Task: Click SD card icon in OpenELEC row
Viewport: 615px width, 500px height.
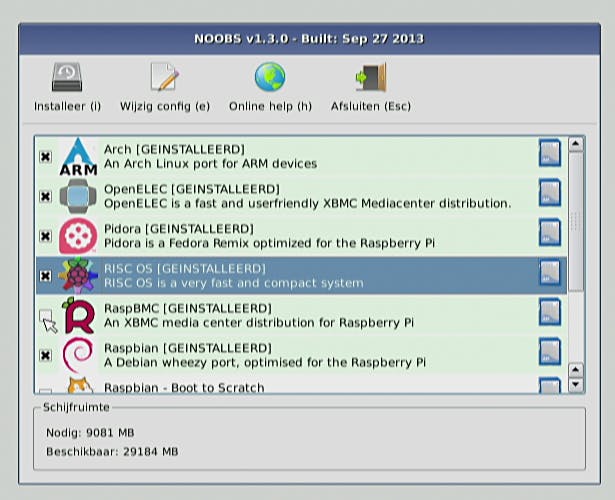Action: (550, 193)
